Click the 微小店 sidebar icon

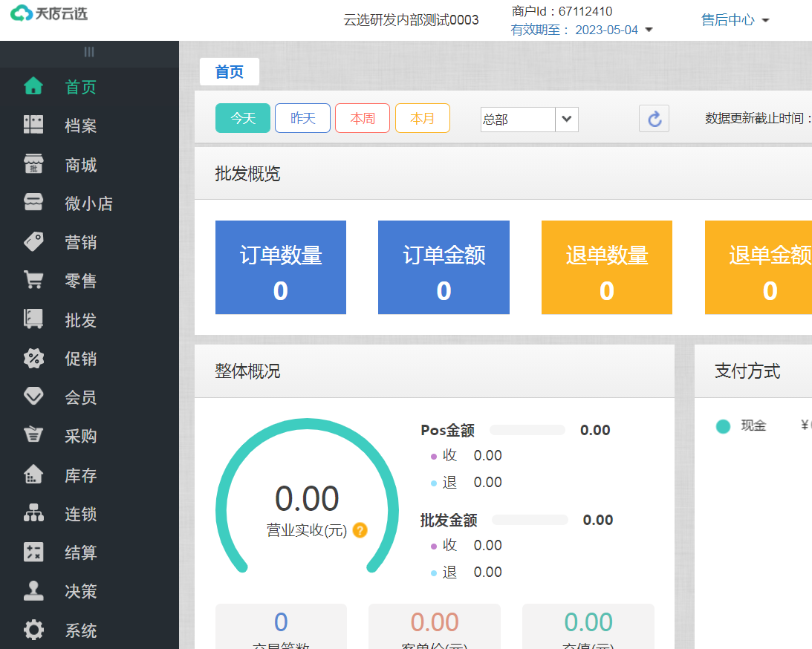(33, 203)
